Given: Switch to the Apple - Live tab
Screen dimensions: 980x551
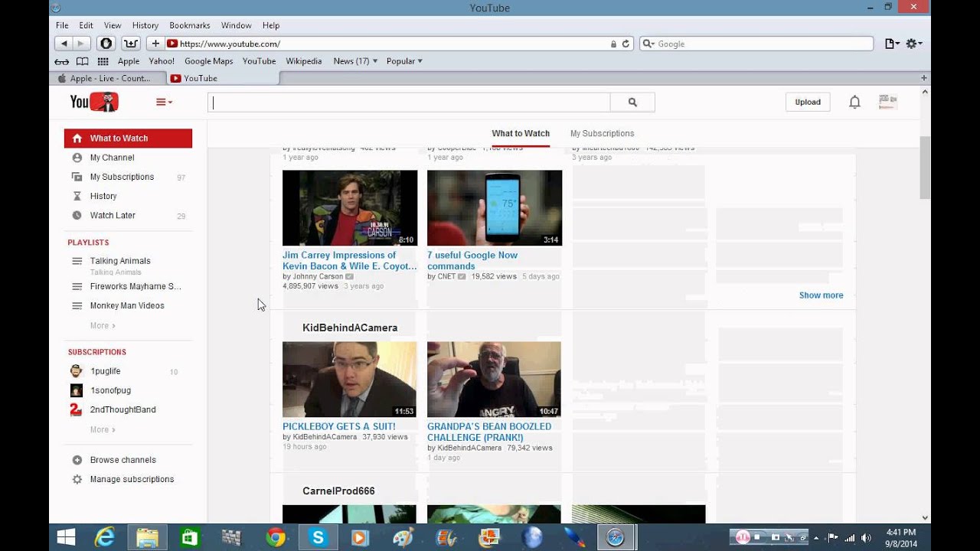Looking at the screenshot, I should coord(110,78).
